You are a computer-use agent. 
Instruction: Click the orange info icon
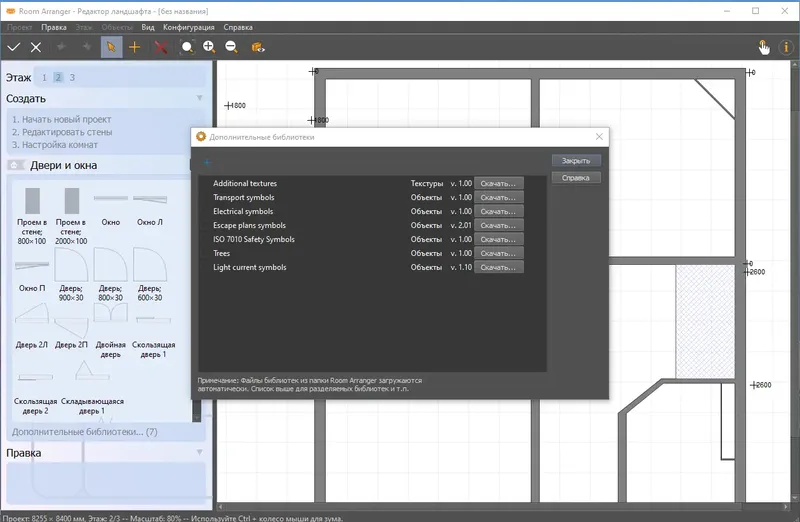[x=786, y=47]
